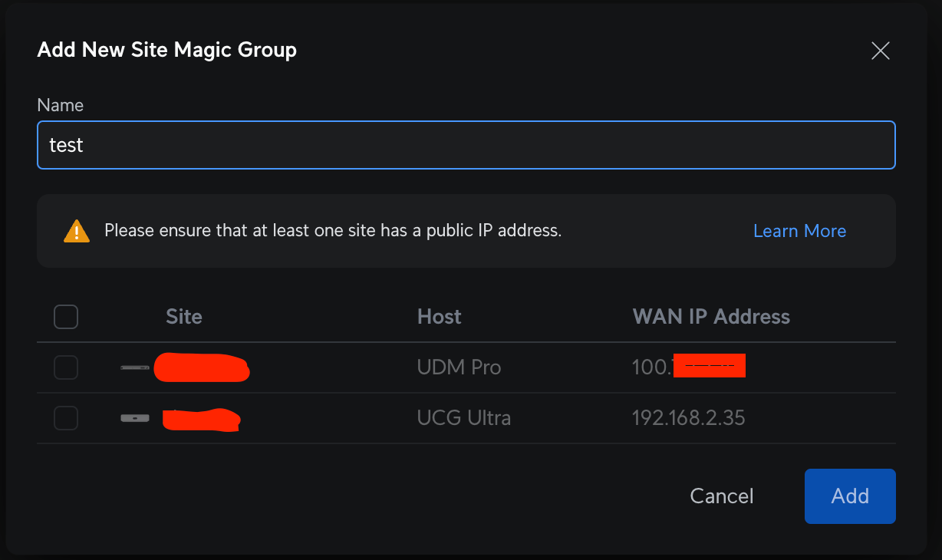
Task: Click the WAN IP Address column header
Action: pos(711,316)
